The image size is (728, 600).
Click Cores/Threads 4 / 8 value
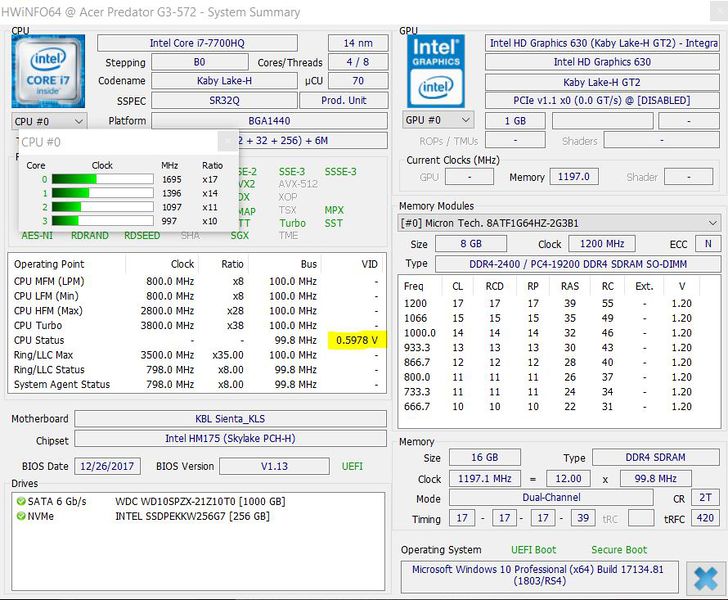[x=358, y=62]
